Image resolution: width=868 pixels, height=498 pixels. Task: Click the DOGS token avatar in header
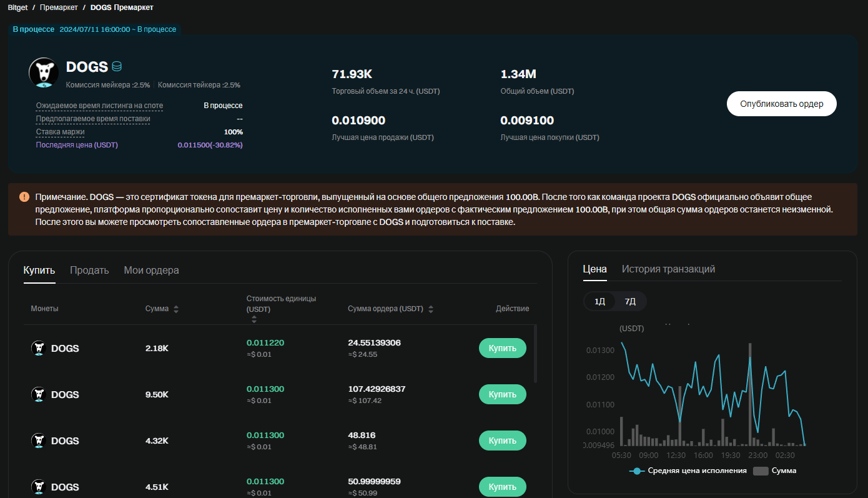pyautogui.click(x=44, y=72)
